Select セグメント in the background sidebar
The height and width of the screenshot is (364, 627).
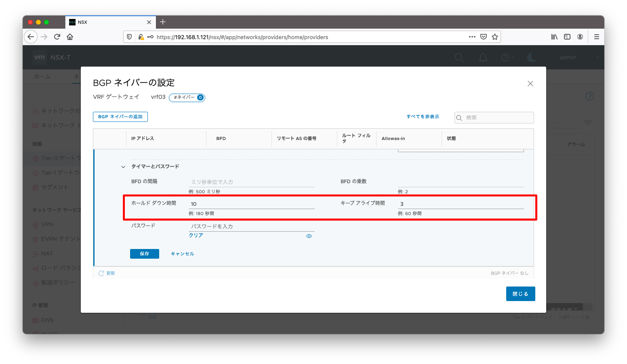pyautogui.click(x=55, y=187)
